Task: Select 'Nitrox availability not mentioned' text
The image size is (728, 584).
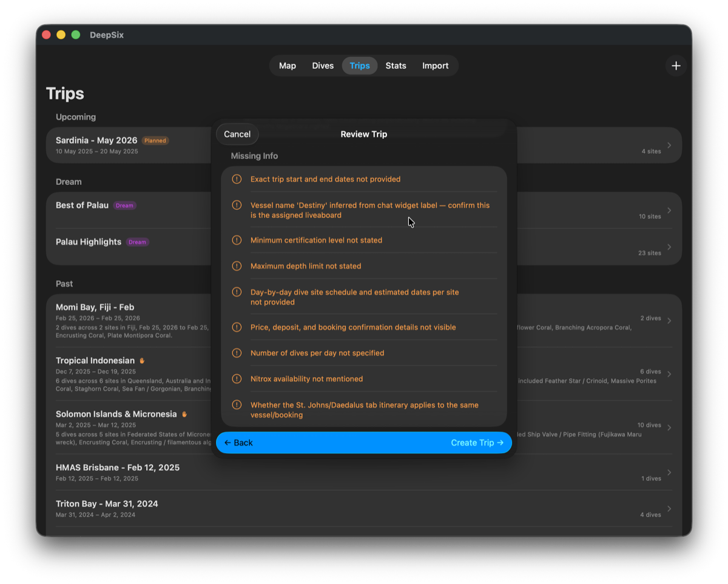Action: click(x=306, y=378)
